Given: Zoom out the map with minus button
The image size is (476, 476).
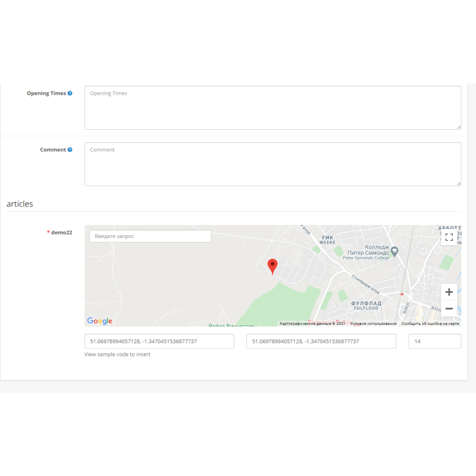Looking at the screenshot, I should [449, 309].
